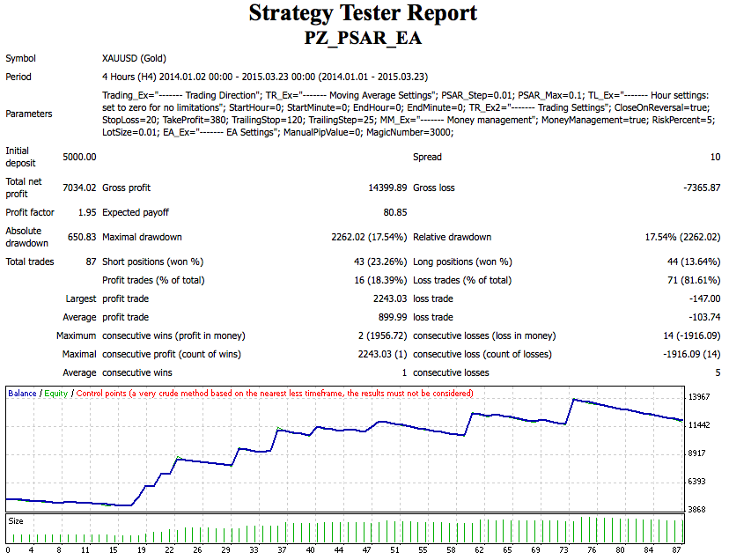Select the "XAUUSD (Gold)" symbol value
Viewport: 729px width, 560px height.
click(x=134, y=59)
